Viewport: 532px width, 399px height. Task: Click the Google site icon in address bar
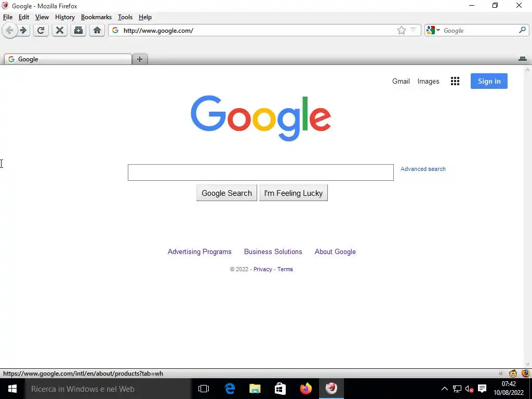tap(115, 31)
